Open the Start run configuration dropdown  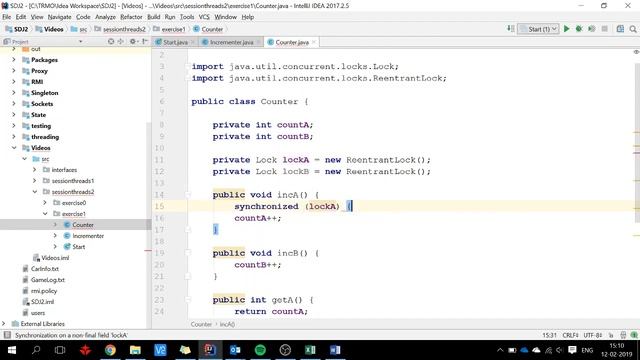coord(538,29)
